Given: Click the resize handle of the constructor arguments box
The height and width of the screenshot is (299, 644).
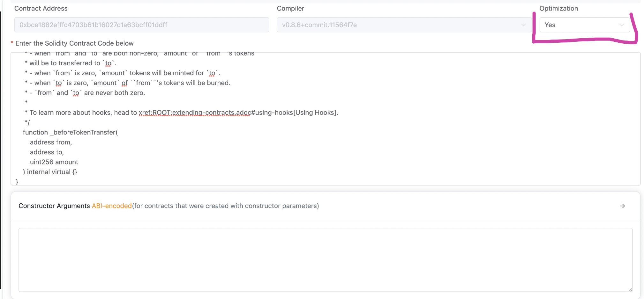Looking at the screenshot, I should 630,289.
